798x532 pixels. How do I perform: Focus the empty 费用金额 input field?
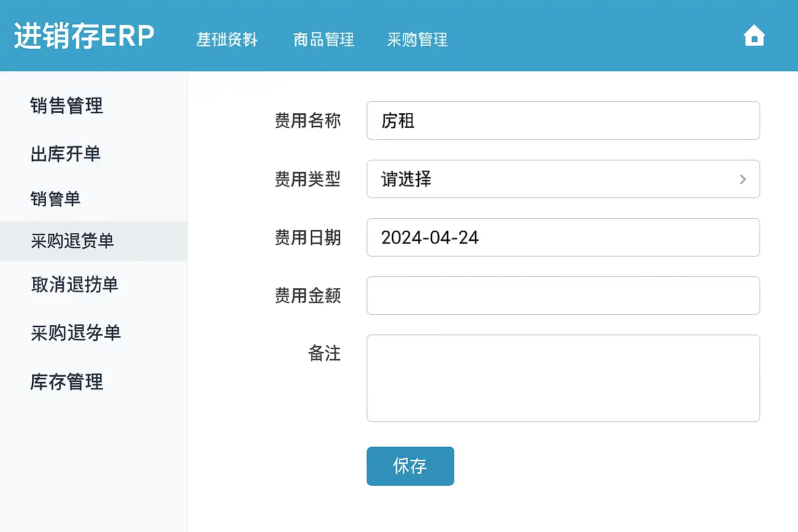pos(563,296)
